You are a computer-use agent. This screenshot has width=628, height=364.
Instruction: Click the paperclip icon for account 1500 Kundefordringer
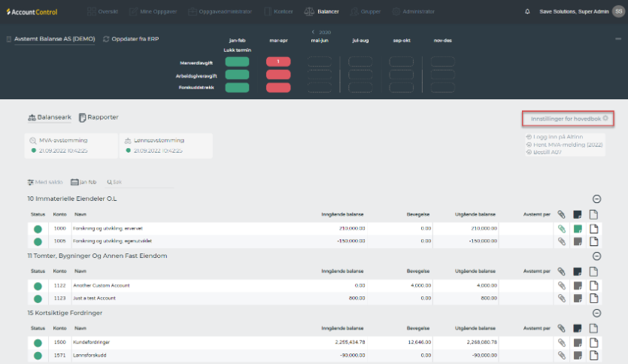click(561, 341)
